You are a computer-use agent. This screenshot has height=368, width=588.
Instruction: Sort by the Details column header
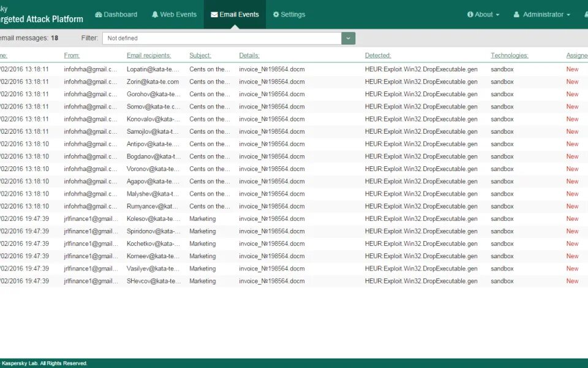click(249, 55)
